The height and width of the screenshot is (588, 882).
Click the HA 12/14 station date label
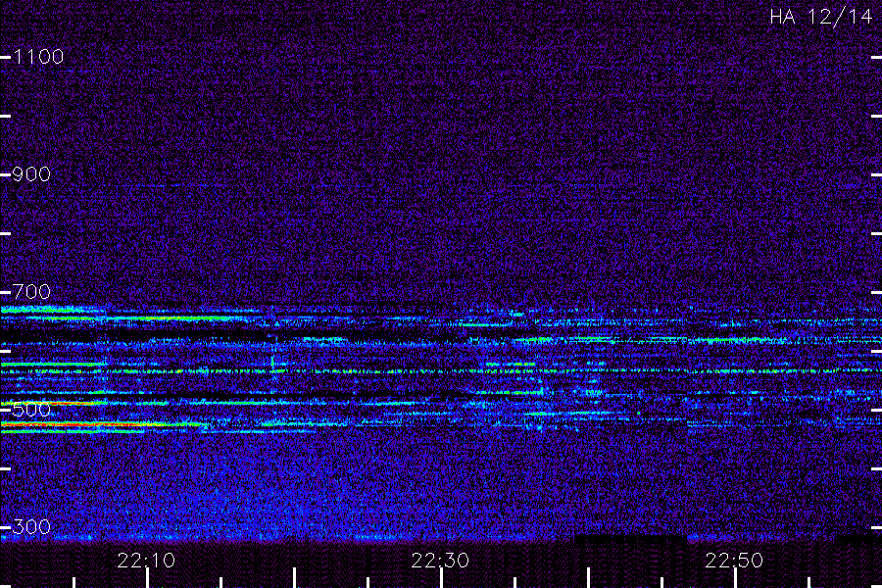tap(820, 17)
